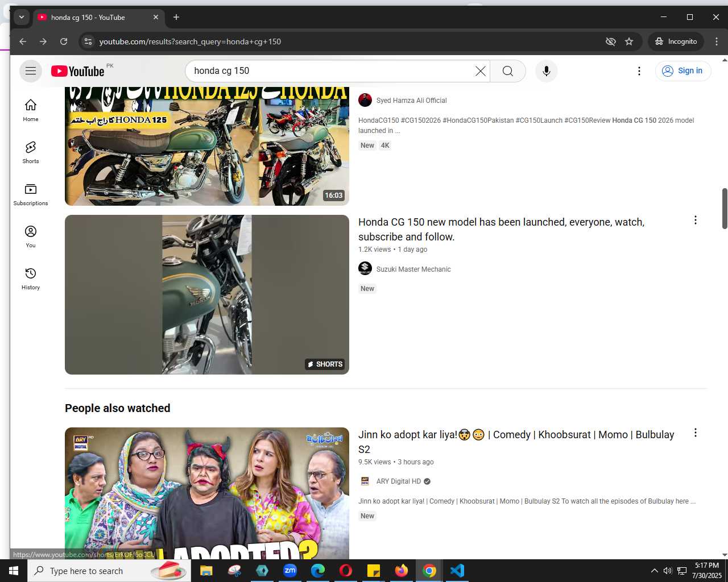Image resolution: width=728 pixels, height=582 pixels.
Task: Open more options for Jinn ko adopt video
Action: [695, 433]
